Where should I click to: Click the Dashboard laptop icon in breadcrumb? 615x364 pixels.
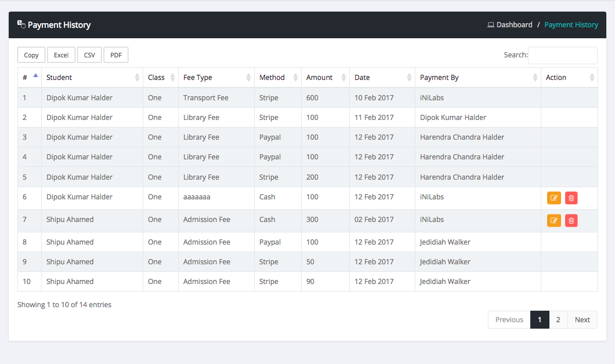490,25
